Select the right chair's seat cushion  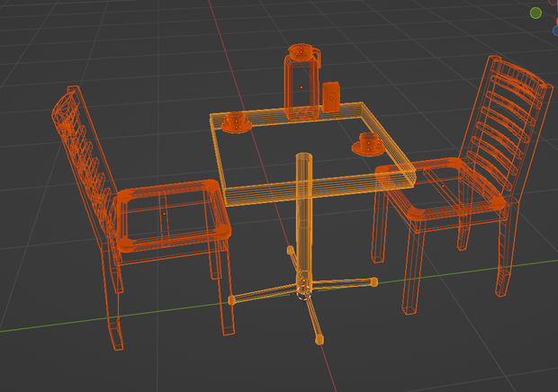tap(442, 189)
